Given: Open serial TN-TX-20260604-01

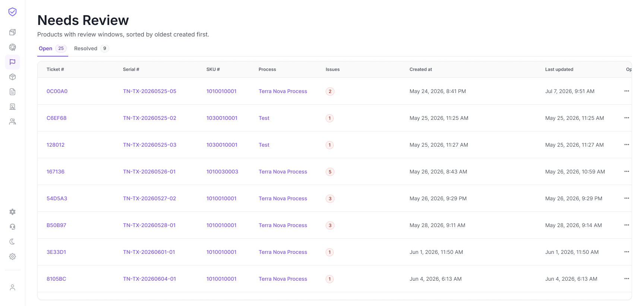Looking at the screenshot, I should coord(149,279).
